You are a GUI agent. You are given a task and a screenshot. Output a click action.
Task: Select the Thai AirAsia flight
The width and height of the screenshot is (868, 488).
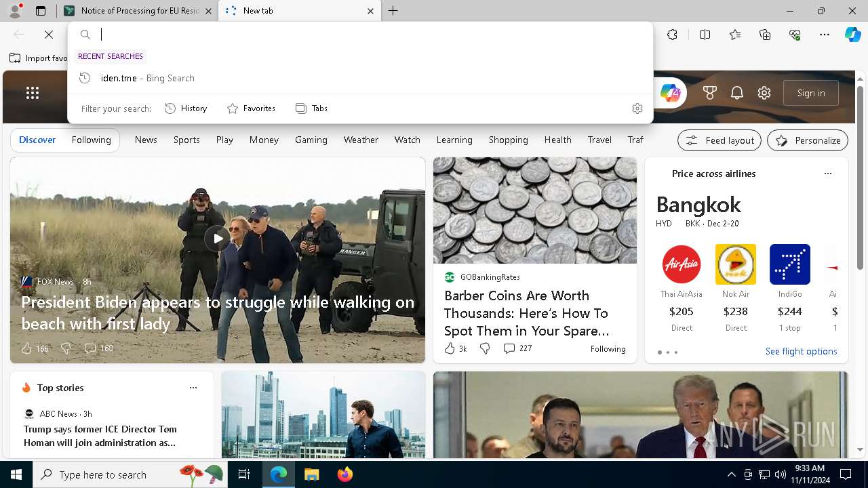pos(682,288)
